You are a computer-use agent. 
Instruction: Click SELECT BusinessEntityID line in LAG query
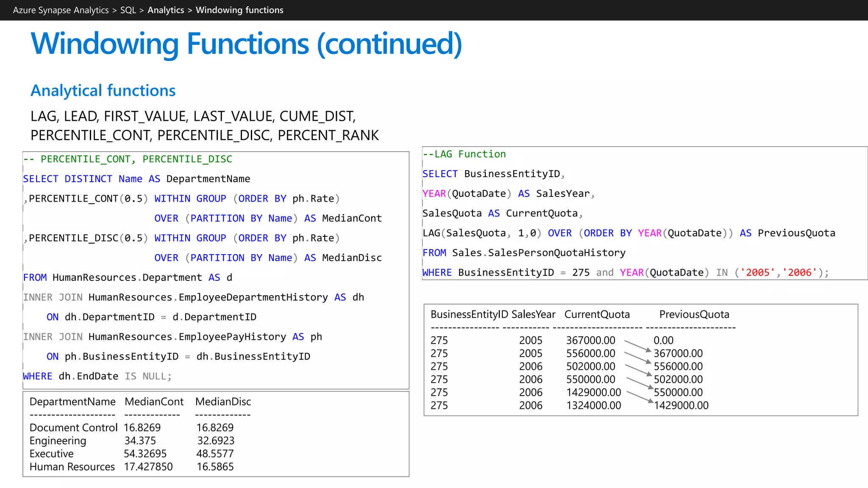coord(494,174)
